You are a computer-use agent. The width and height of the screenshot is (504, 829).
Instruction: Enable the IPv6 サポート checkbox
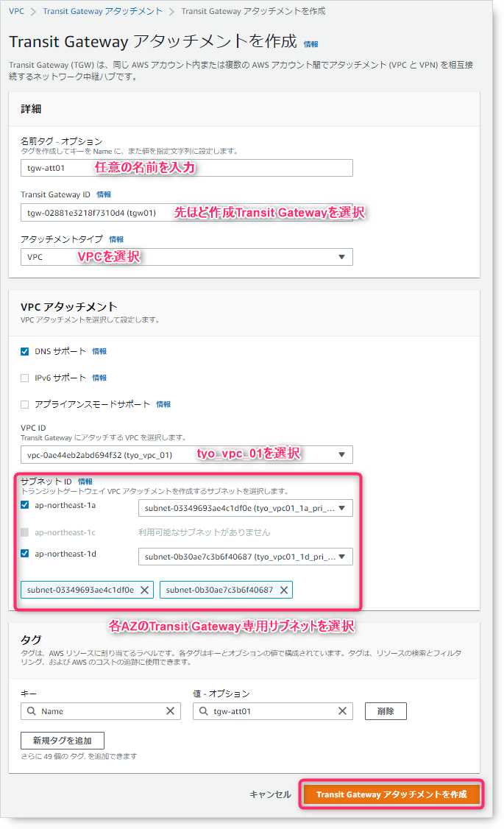click(x=24, y=378)
